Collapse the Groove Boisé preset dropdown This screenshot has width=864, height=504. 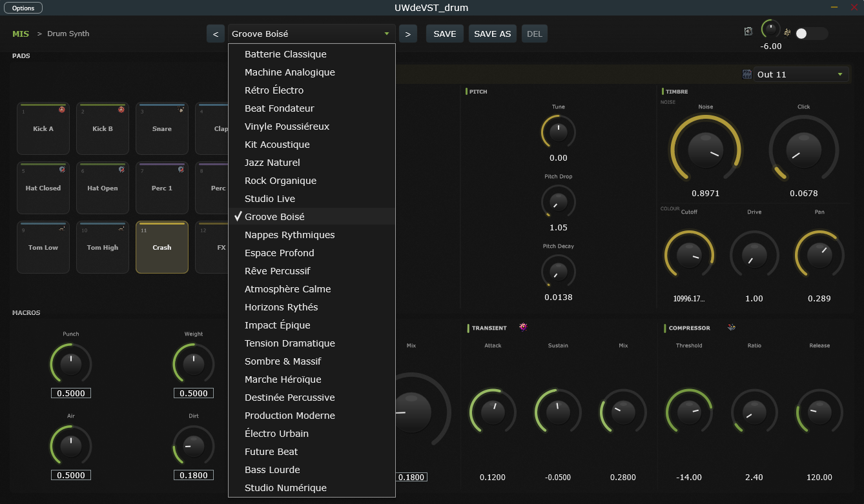[311, 34]
